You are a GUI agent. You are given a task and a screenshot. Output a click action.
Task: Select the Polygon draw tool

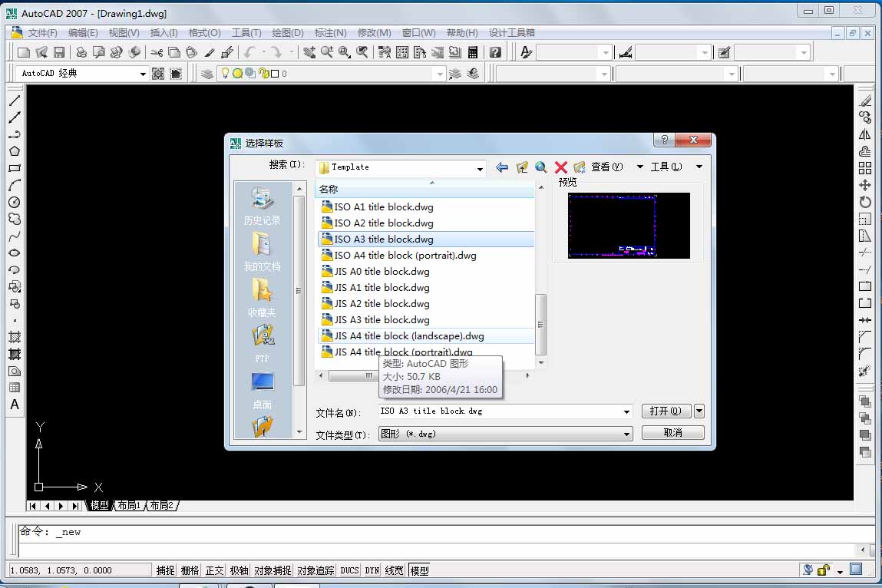(15, 150)
